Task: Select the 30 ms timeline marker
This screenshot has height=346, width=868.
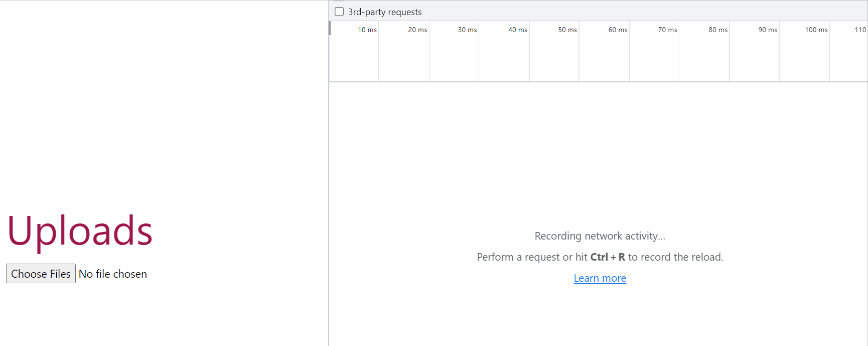Action: pos(467,30)
